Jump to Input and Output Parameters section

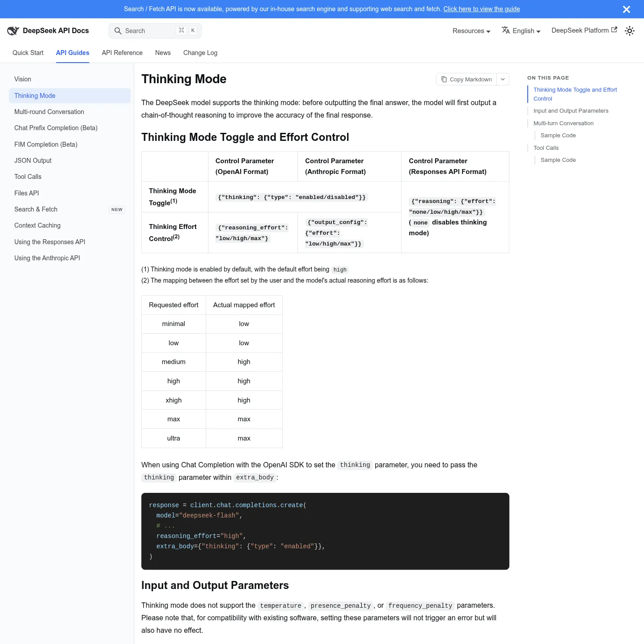571,111
